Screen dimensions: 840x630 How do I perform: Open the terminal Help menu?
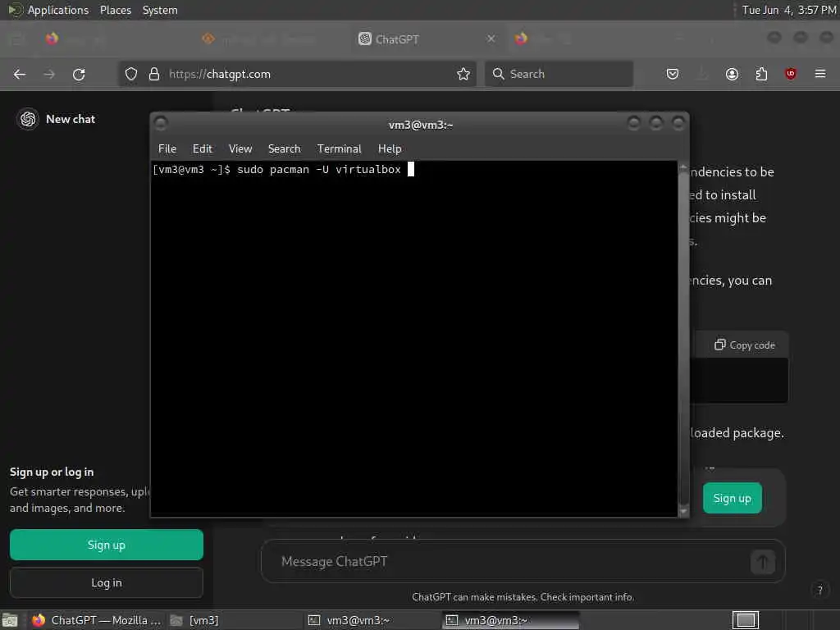(x=390, y=149)
